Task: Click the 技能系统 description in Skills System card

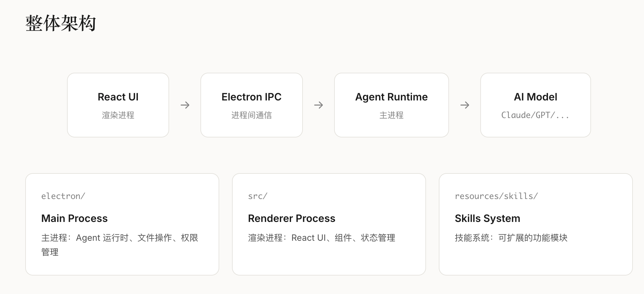Action: pos(511,238)
